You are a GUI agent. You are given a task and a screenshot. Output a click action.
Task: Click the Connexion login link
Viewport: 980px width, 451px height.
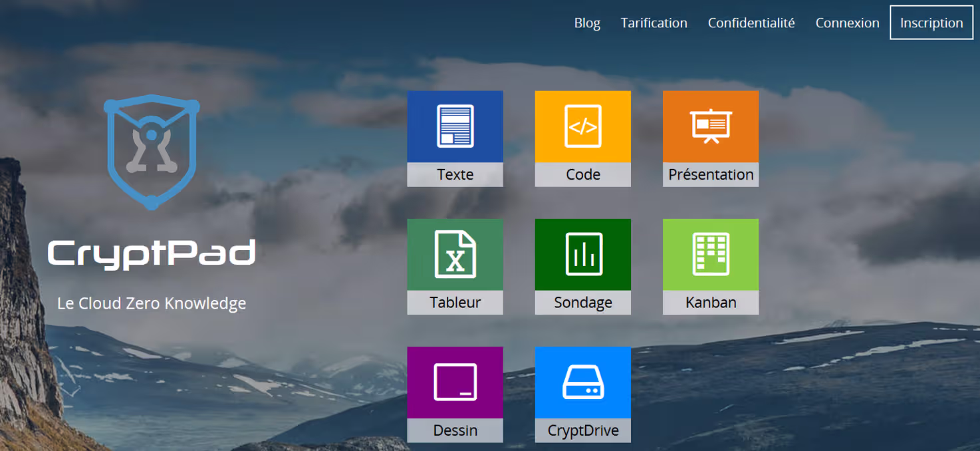pyautogui.click(x=847, y=23)
